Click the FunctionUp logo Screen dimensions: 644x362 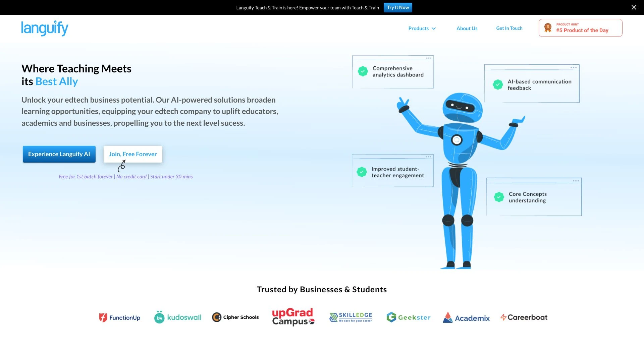119,317
